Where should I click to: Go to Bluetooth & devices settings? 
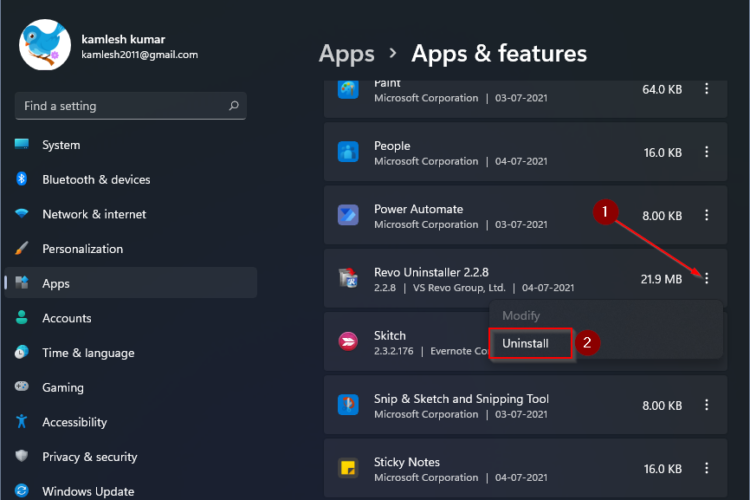click(96, 180)
